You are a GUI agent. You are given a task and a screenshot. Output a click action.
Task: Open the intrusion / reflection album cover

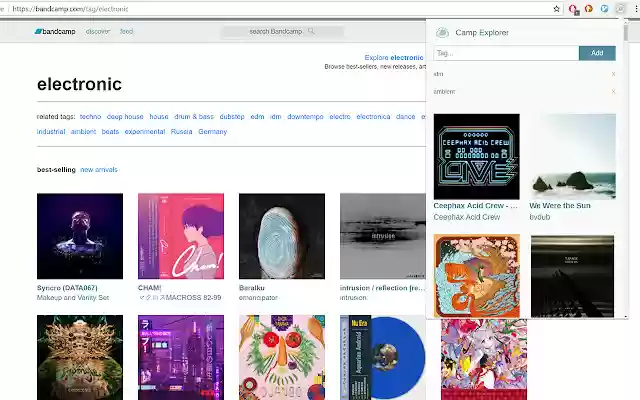(382, 236)
